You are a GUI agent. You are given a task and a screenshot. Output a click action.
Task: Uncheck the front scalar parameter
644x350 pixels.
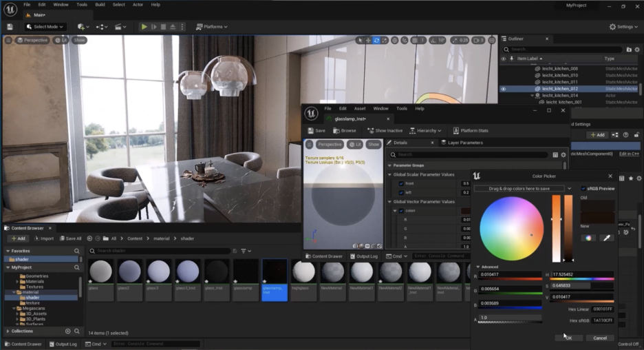coord(401,183)
